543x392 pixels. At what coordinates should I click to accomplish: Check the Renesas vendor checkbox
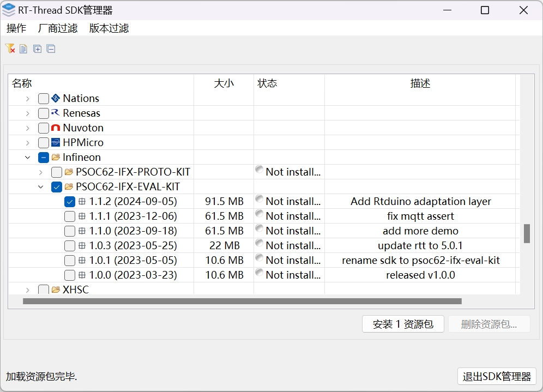[43, 113]
